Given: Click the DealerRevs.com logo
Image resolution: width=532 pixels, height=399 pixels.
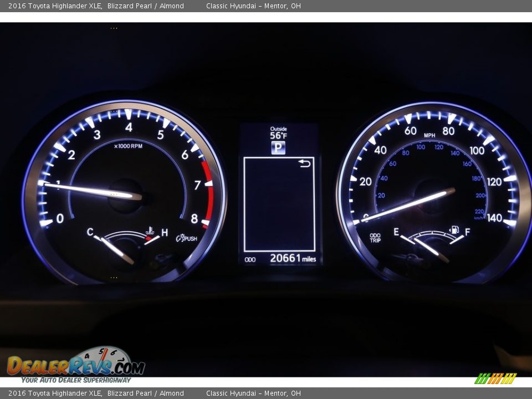Looking at the screenshot, I should point(76,365).
